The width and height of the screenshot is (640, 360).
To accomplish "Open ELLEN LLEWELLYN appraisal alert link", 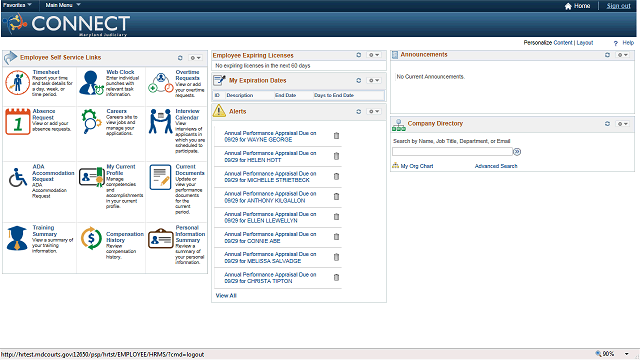I will coord(270,217).
